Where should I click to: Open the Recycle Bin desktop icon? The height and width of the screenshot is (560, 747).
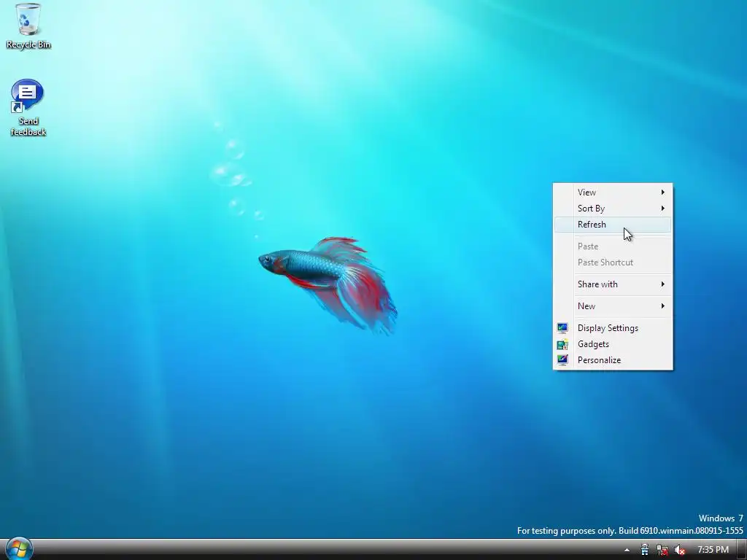[x=28, y=26]
